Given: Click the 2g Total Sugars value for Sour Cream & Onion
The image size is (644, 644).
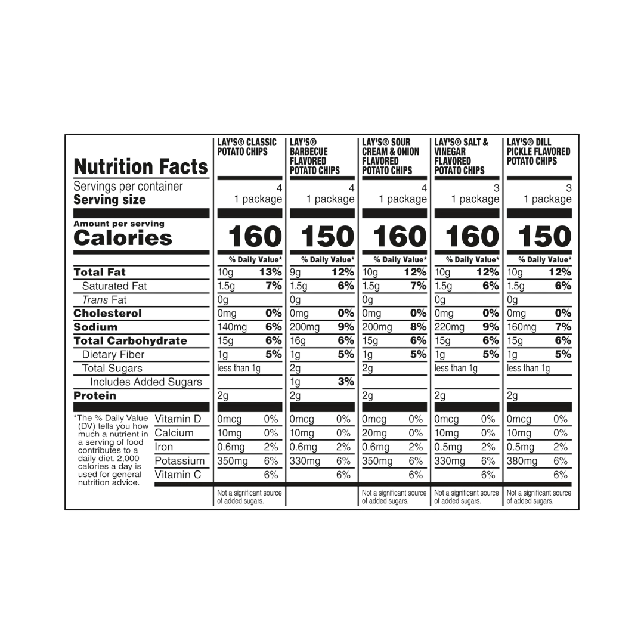Looking at the screenshot, I should (367, 369).
